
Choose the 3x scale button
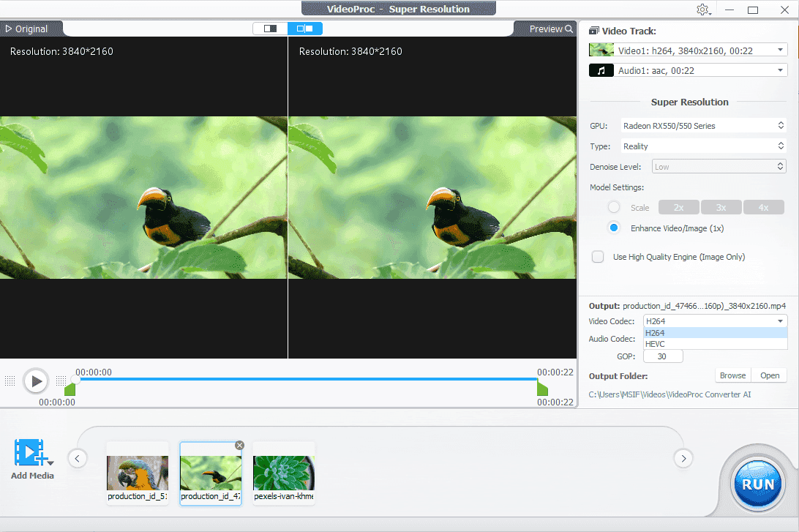721,207
